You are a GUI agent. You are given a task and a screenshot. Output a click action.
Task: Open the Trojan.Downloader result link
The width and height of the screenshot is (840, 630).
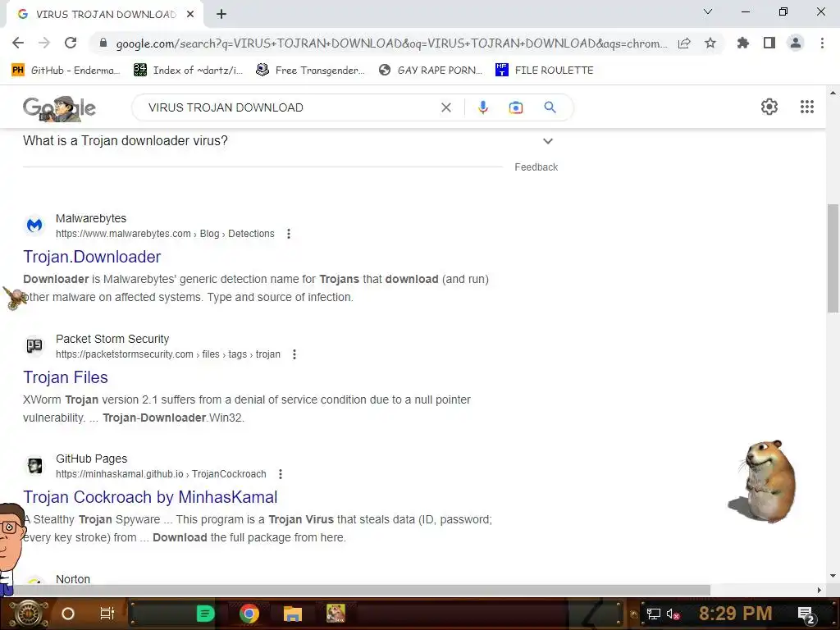tap(92, 257)
